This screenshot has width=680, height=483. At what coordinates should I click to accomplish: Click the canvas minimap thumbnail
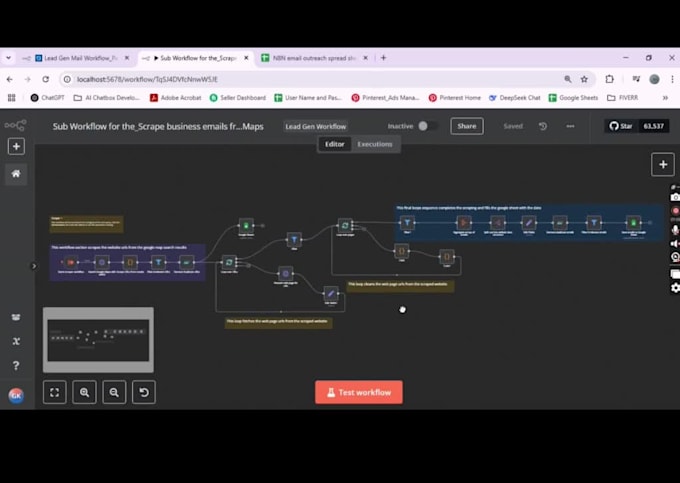coord(98,339)
